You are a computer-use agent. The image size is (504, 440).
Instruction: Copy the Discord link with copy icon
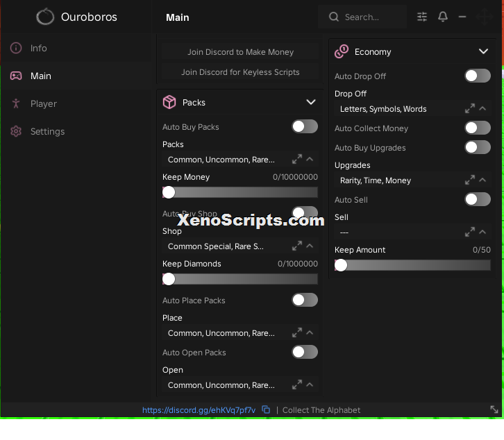coord(266,409)
